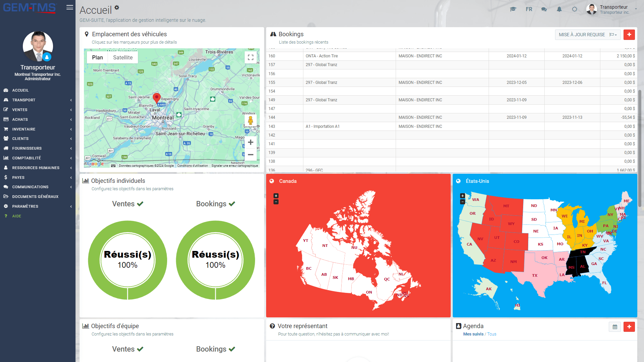The width and height of the screenshot is (644, 362).
Task: Open the chat messages icon
Action: coord(544,9)
